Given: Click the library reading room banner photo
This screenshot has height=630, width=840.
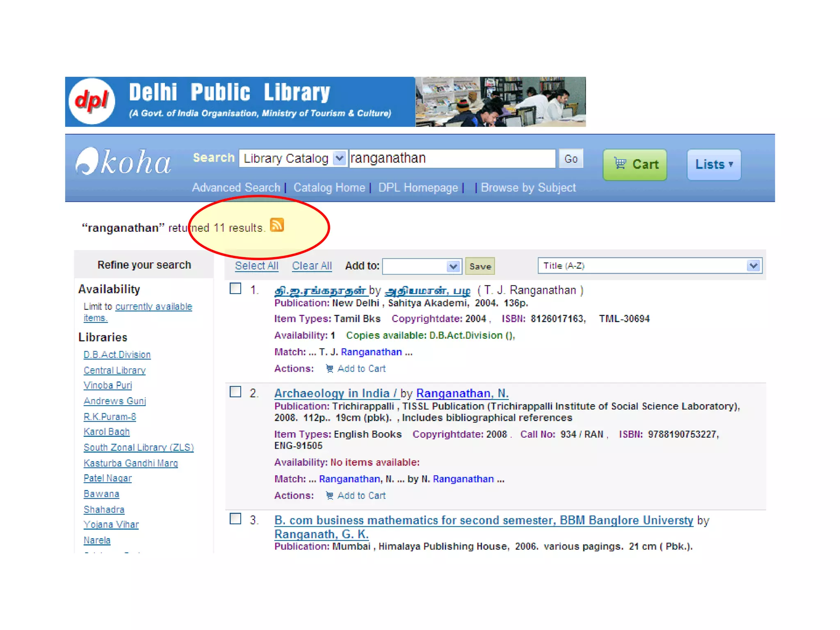Looking at the screenshot, I should click(x=500, y=101).
